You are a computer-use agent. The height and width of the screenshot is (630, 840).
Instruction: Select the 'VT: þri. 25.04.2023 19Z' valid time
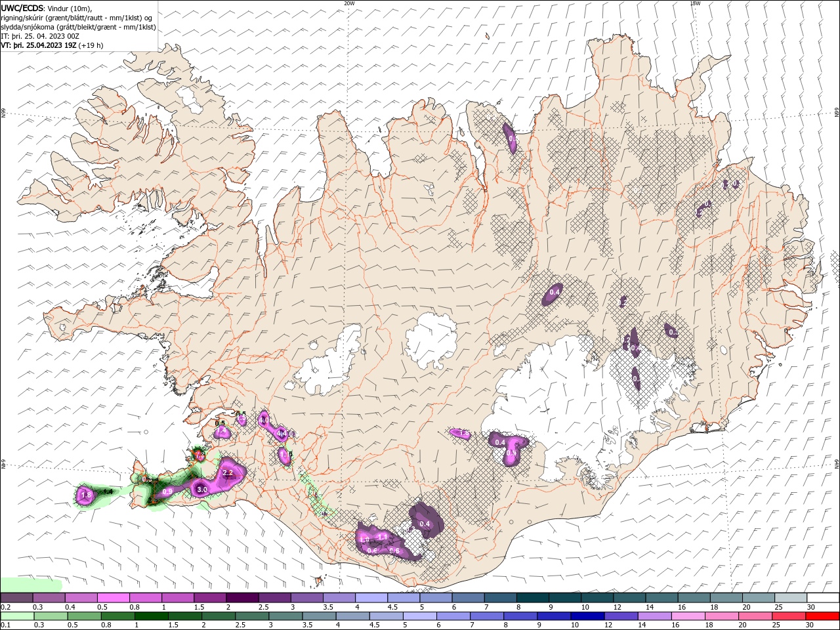pyautogui.click(x=39, y=45)
